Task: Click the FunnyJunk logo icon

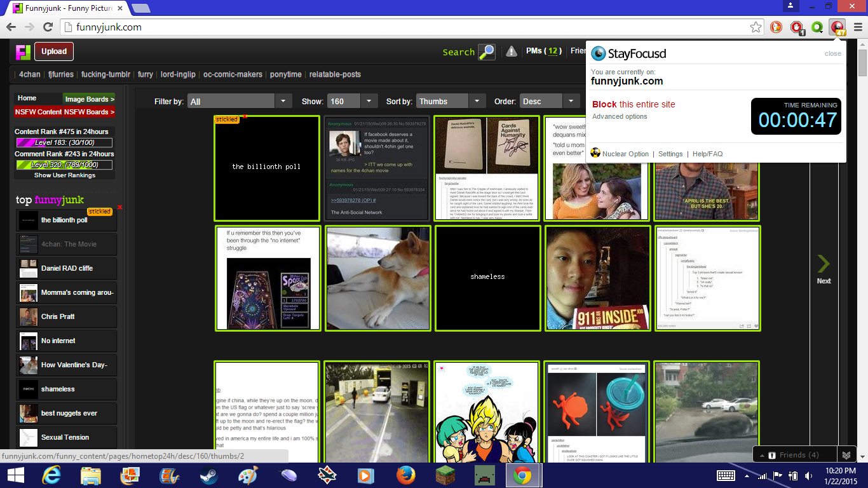Action: coord(24,51)
